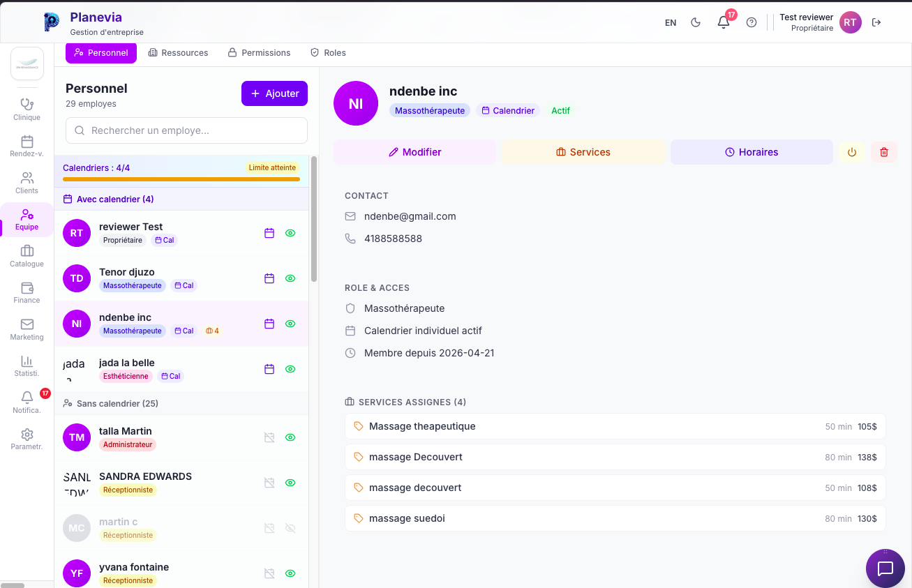Toggle visibility eye for Tenor djuzo
912x588 pixels.
(x=290, y=278)
